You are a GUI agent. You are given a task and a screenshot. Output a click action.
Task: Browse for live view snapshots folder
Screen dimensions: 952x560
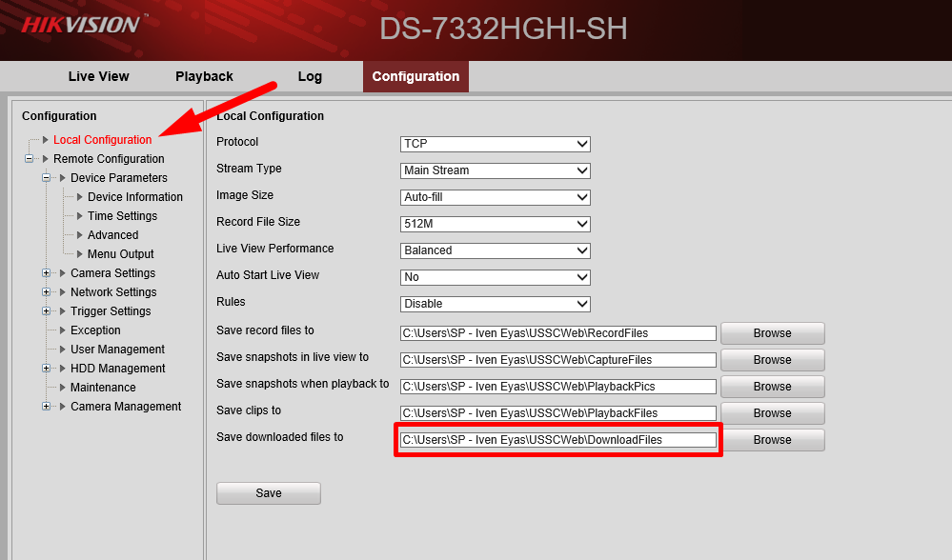(772, 360)
